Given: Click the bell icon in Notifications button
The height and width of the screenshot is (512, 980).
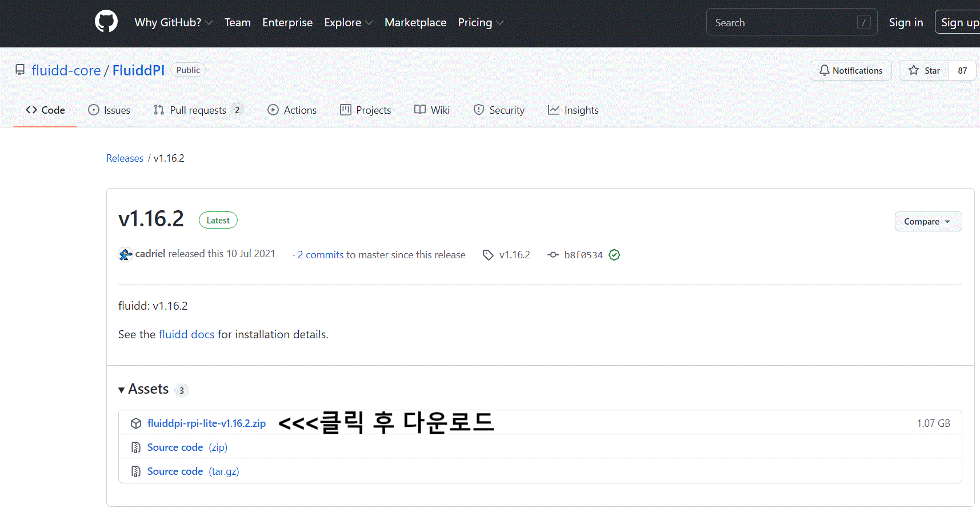Looking at the screenshot, I should [x=824, y=70].
